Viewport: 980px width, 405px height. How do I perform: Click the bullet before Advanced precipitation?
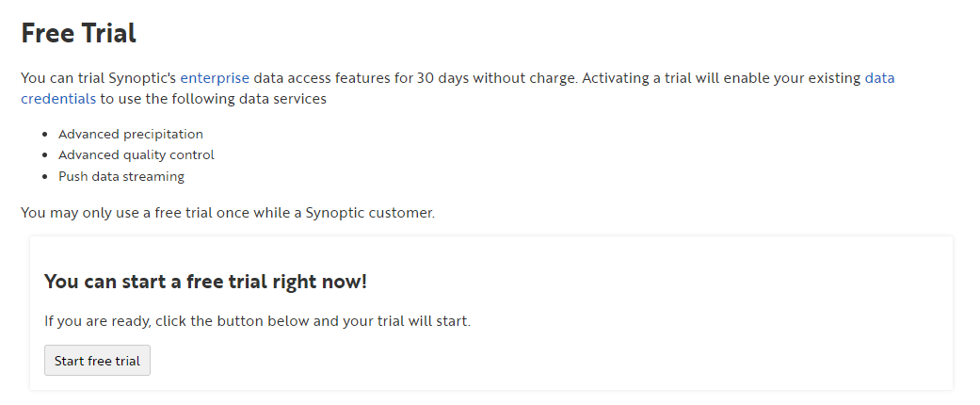point(45,135)
